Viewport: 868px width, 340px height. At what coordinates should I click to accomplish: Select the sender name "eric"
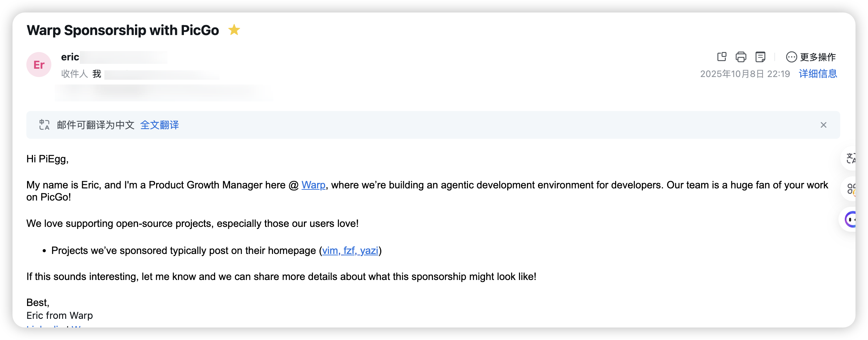(70, 57)
